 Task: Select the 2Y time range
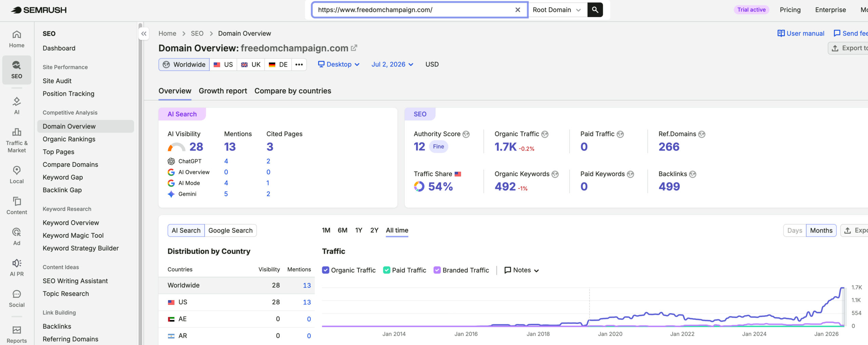click(x=374, y=230)
